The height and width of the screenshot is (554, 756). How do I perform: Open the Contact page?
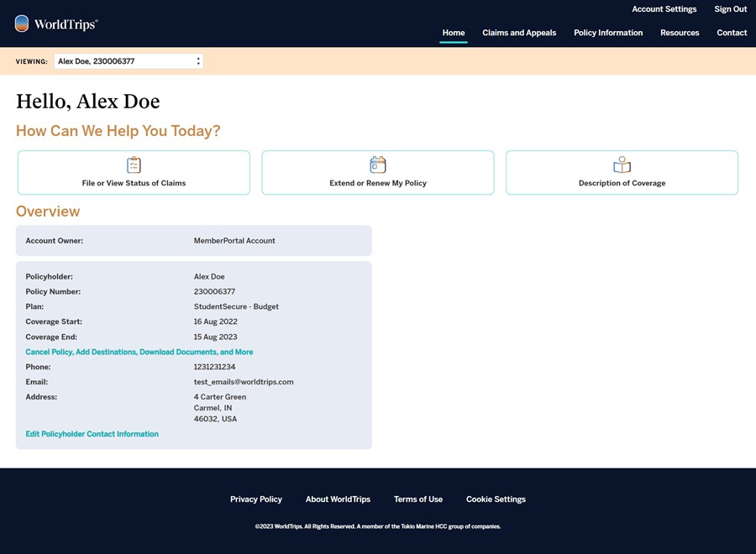click(x=732, y=33)
